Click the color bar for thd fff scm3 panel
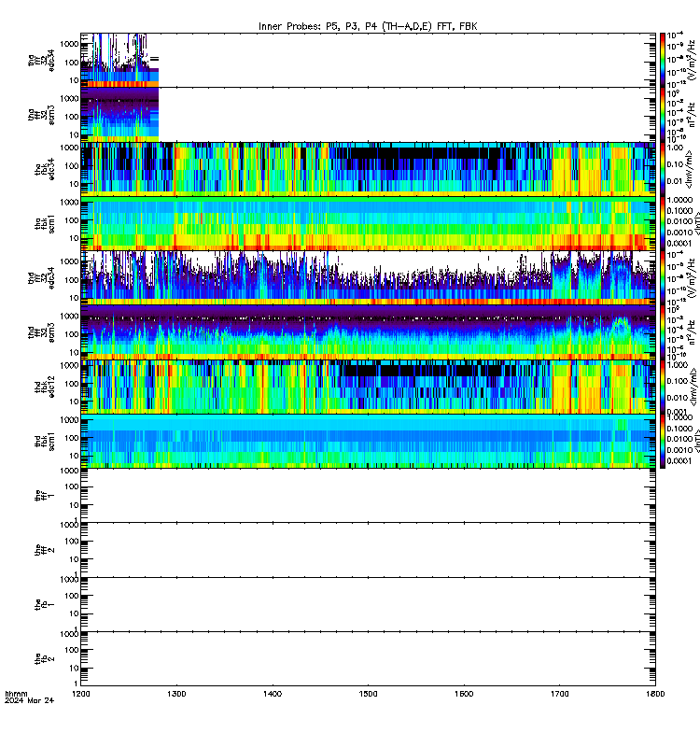 663,332
